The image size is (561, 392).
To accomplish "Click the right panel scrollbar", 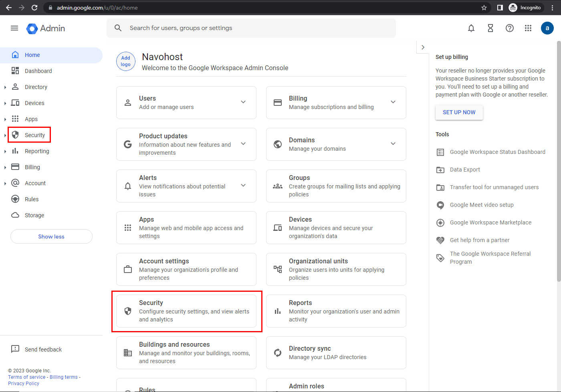I will [559, 160].
